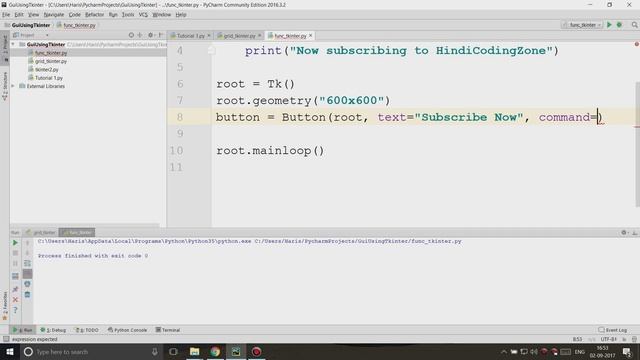Image resolution: width=640 pixels, height=360 pixels.
Task: Clear console with trash icon
Action: click(27, 295)
